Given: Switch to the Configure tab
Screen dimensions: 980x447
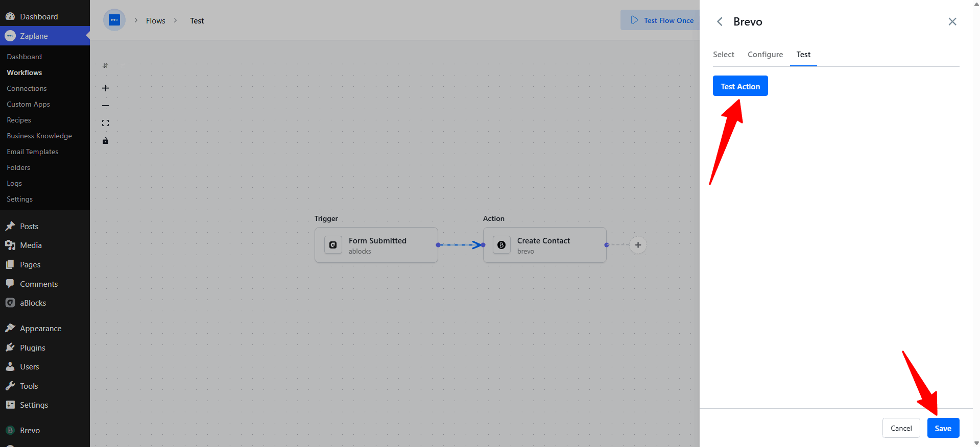Looking at the screenshot, I should click(765, 55).
